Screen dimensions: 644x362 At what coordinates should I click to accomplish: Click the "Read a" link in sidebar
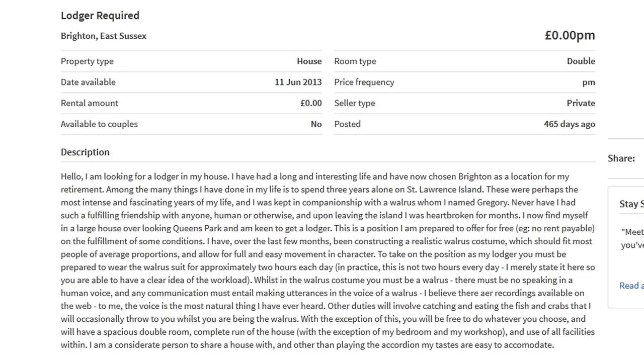tap(631, 286)
